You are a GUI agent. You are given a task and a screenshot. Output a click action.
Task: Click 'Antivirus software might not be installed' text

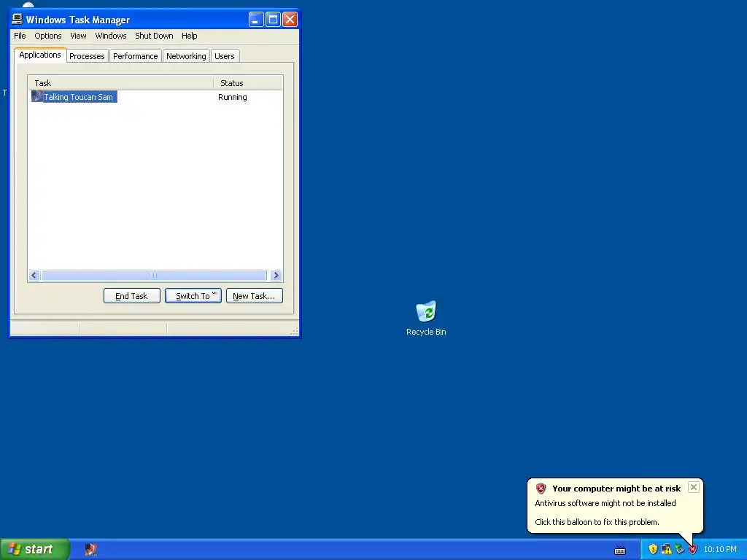tap(605, 503)
